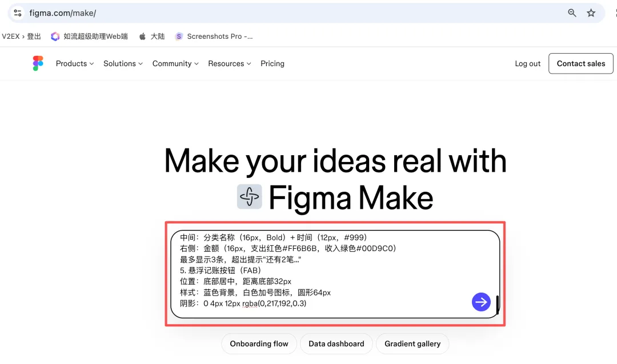Click the Log out link
Screen dimensions: 617x364
point(528,64)
